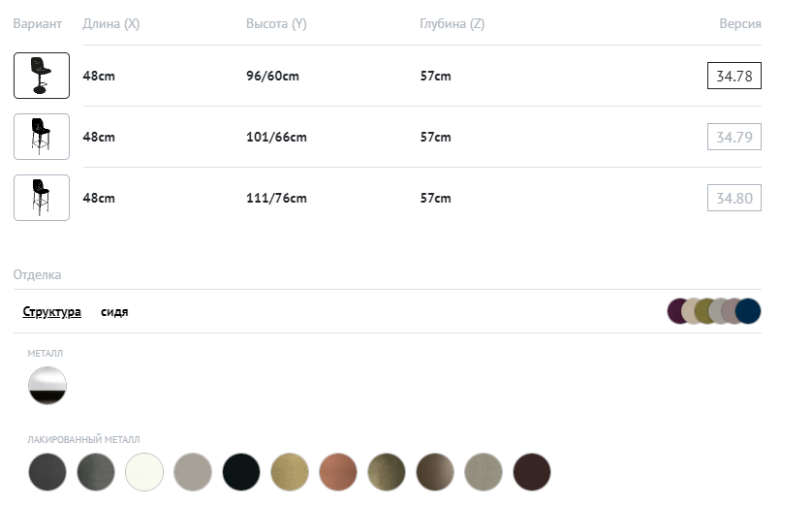The image size is (812, 505).
Task: Select version 34.78
Action: click(x=734, y=76)
